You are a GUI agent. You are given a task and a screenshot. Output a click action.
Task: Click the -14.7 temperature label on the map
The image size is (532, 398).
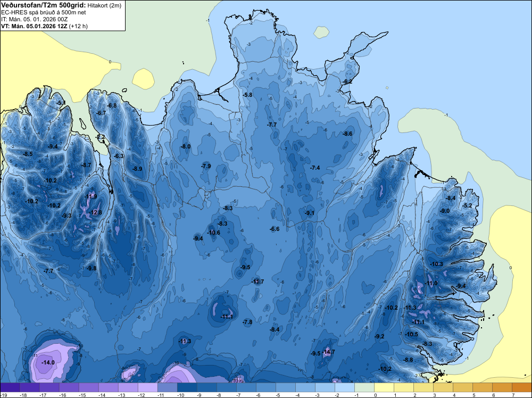[329, 352]
